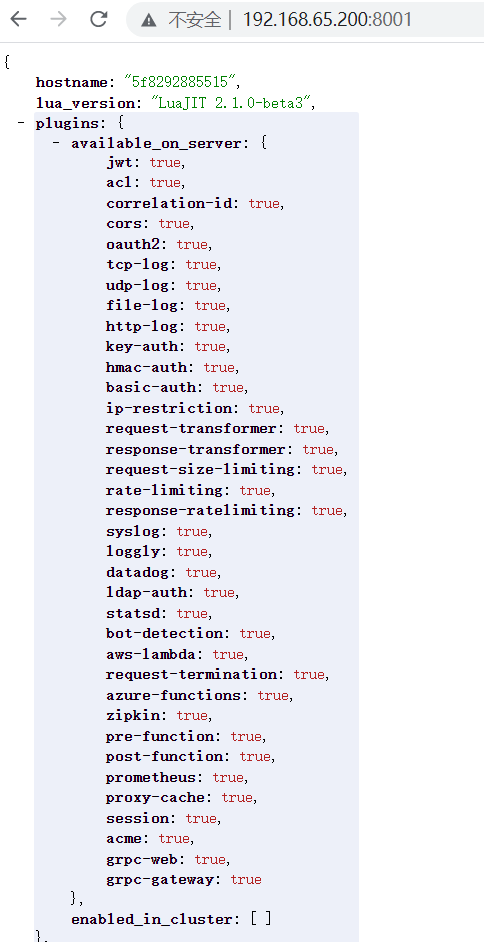Click the not-secure warning triangle icon
Screen dimensions: 484x942
point(148,20)
